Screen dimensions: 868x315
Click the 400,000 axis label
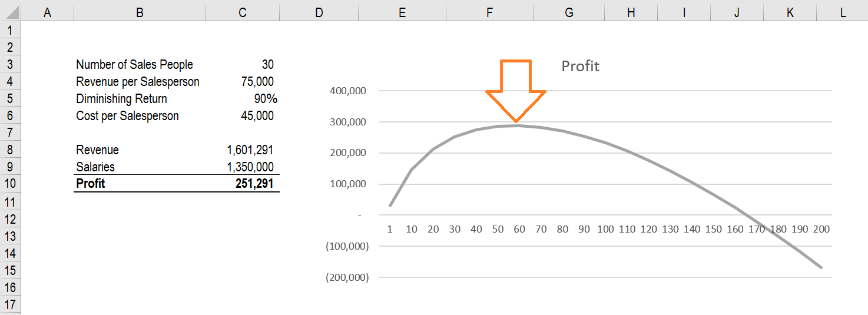coord(347,91)
